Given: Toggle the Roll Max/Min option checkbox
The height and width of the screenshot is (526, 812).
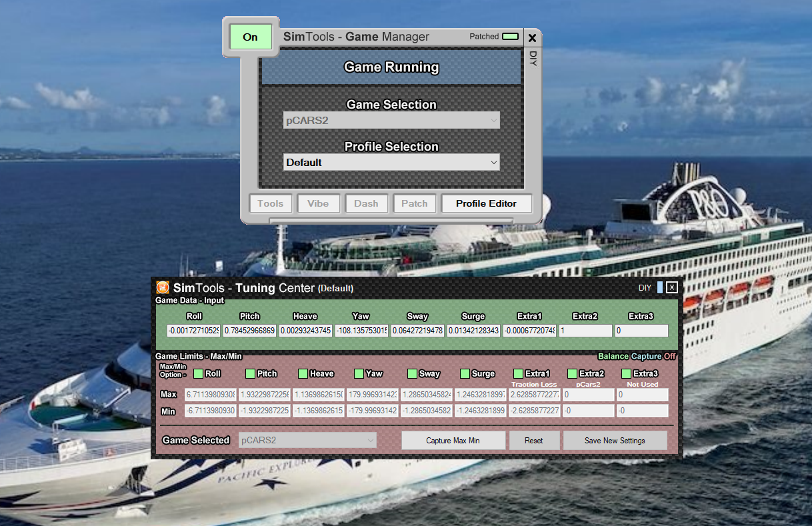Looking at the screenshot, I should [x=198, y=373].
